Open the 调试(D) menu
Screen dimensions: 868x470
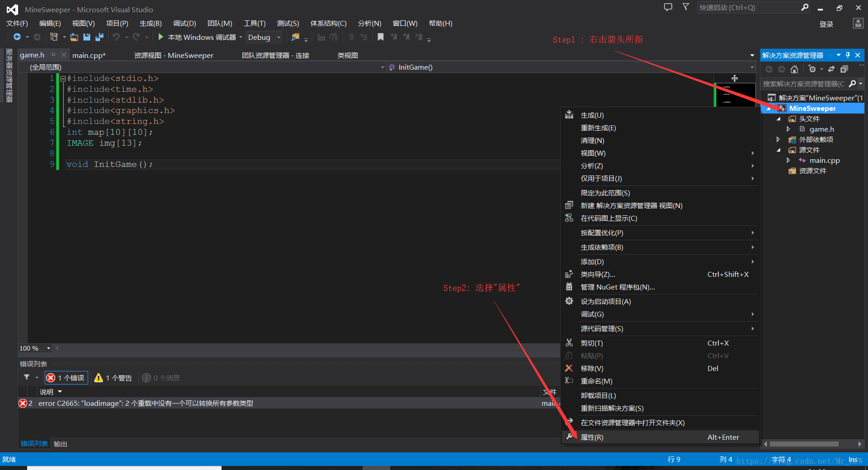pyautogui.click(x=184, y=24)
